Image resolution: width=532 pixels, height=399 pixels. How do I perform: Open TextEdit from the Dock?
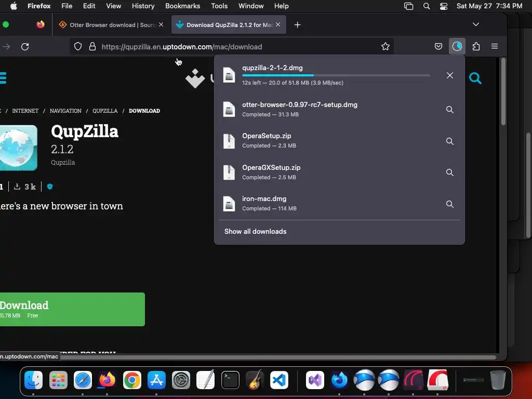(206, 380)
